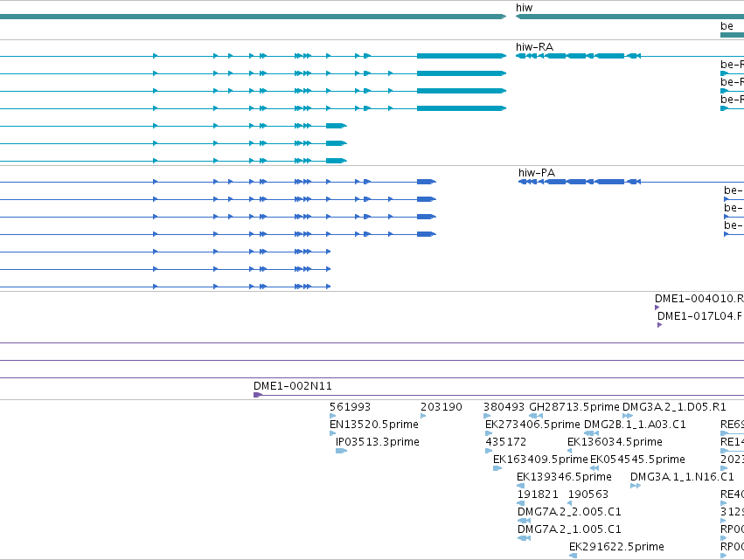This screenshot has height=560, width=744.
Task: Select the be gene label
Action: pyautogui.click(x=727, y=26)
